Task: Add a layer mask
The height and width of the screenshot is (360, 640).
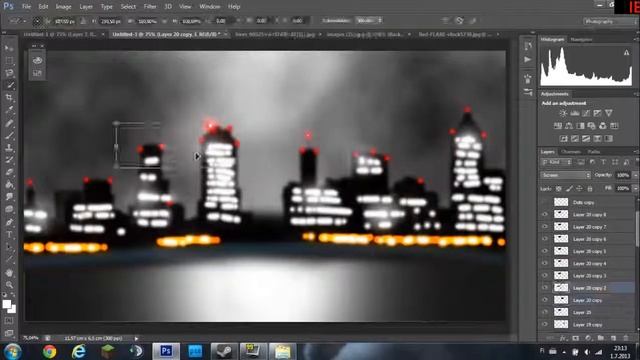Action: point(576,338)
